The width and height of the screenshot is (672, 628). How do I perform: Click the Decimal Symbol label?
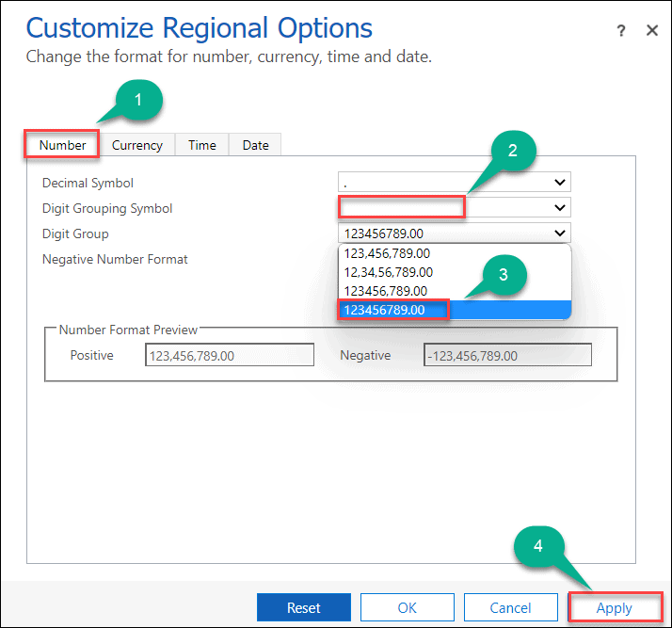click(88, 183)
